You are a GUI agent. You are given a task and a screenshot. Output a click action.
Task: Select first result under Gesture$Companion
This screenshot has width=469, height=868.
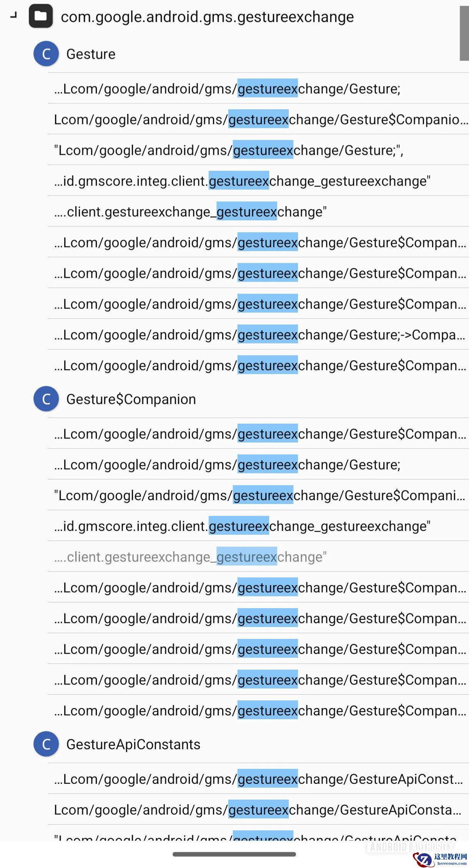click(259, 434)
